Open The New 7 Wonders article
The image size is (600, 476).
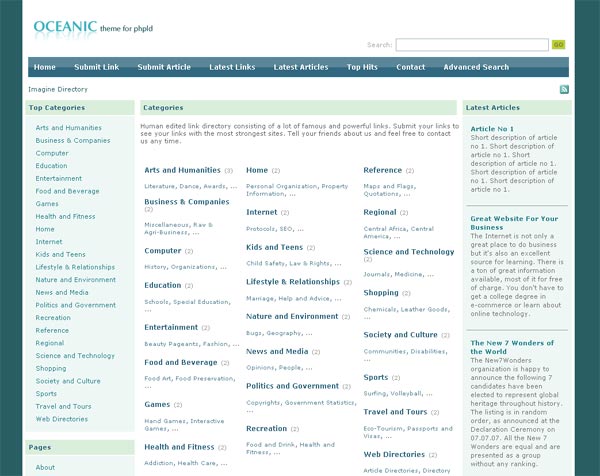pos(512,347)
